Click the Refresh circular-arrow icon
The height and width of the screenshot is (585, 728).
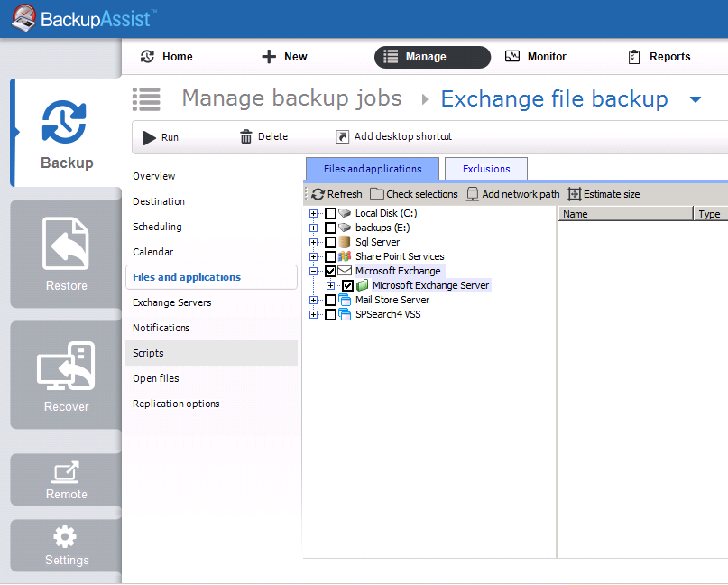click(318, 194)
